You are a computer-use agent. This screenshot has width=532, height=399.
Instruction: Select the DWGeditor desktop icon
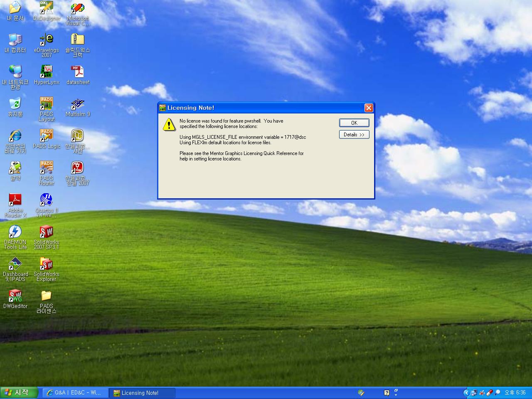[x=15, y=296]
